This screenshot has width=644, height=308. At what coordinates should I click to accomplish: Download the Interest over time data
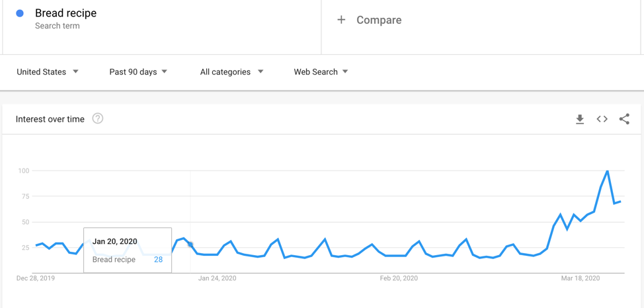click(x=580, y=119)
